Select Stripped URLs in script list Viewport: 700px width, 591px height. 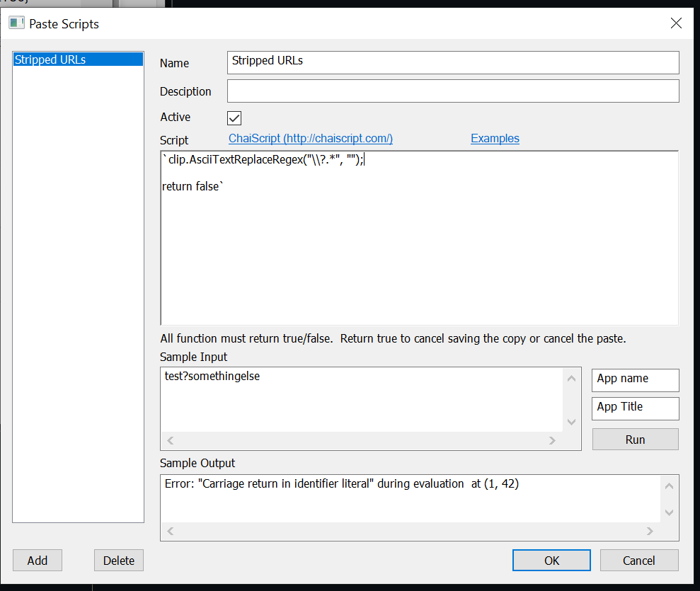click(x=78, y=59)
